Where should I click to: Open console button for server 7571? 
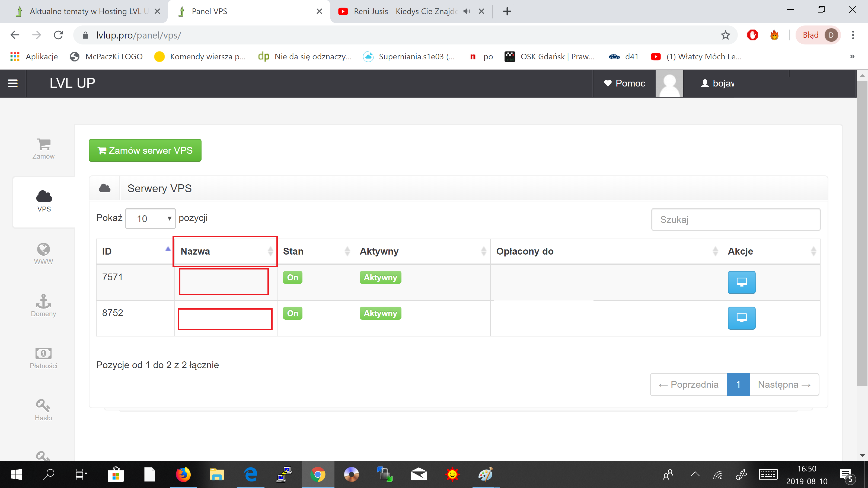[x=741, y=282]
